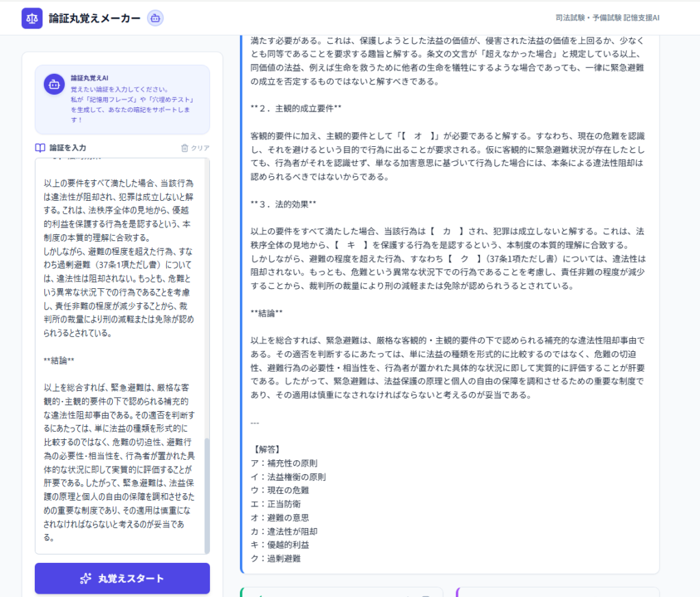Click the 2．主観的成立要件 heading in the output
Screen dimensions: 700x597
click(295, 109)
